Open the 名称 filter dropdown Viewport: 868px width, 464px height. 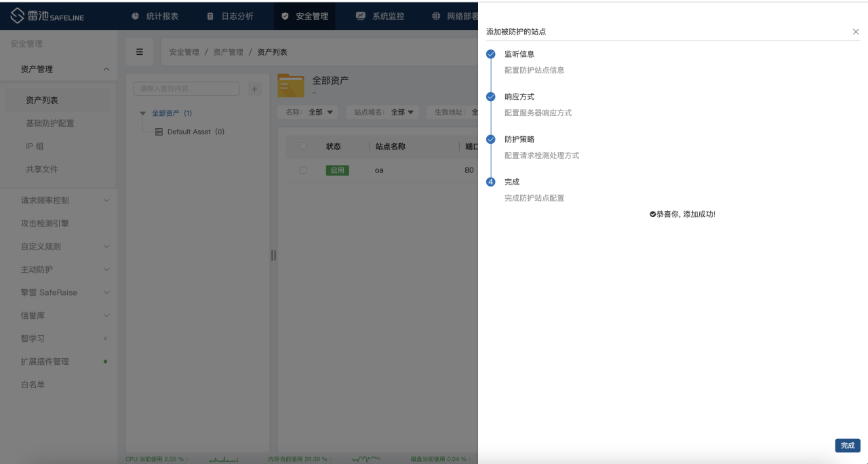pos(321,113)
